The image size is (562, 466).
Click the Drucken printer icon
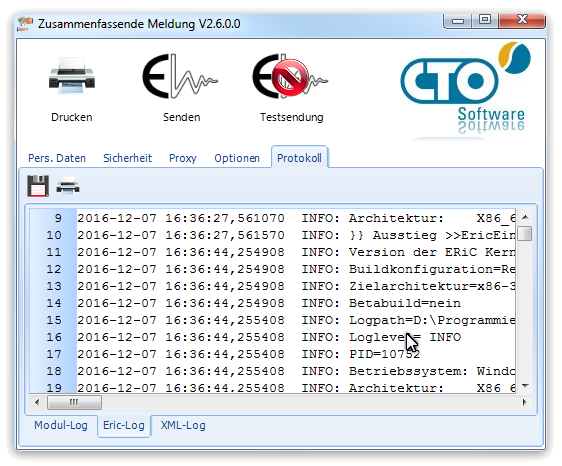click(72, 76)
